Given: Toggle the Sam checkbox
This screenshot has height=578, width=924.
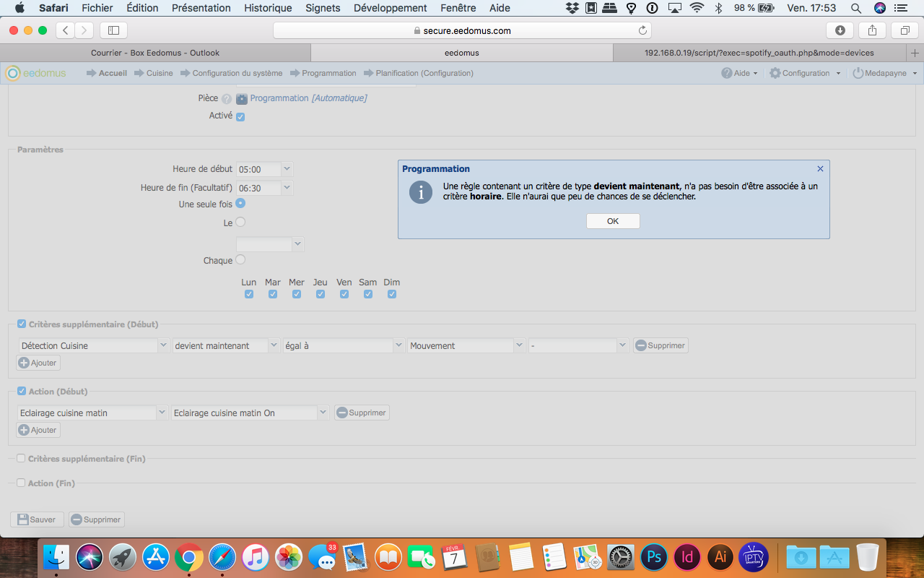Looking at the screenshot, I should click(368, 294).
